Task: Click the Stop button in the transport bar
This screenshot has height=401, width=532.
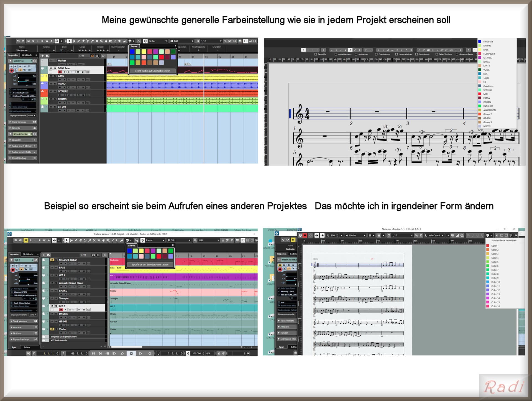Action: 131,353
